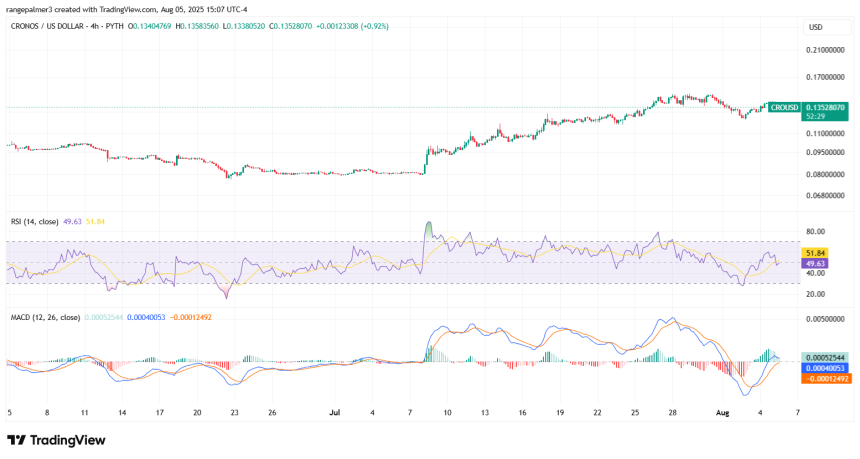Click the purple 49.63 RSI axis tag
Image resolution: width=860 pixels, height=459 pixels.
click(814, 264)
